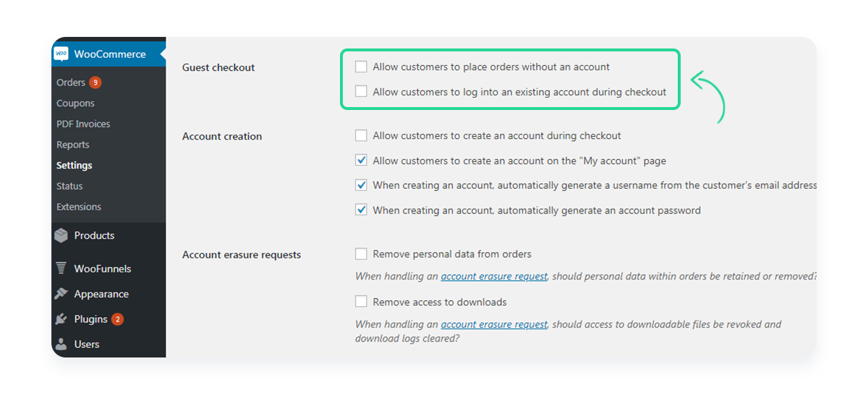Open Appearance via the paintbrush icon
This screenshot has width=868, height=398.
(61, 294)
